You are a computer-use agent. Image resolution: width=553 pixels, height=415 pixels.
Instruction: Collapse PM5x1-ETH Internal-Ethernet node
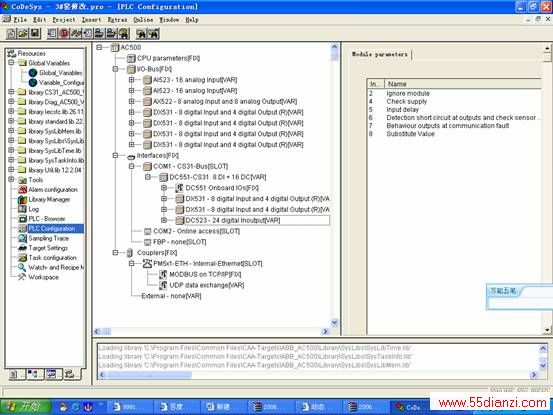click(132, 263)
